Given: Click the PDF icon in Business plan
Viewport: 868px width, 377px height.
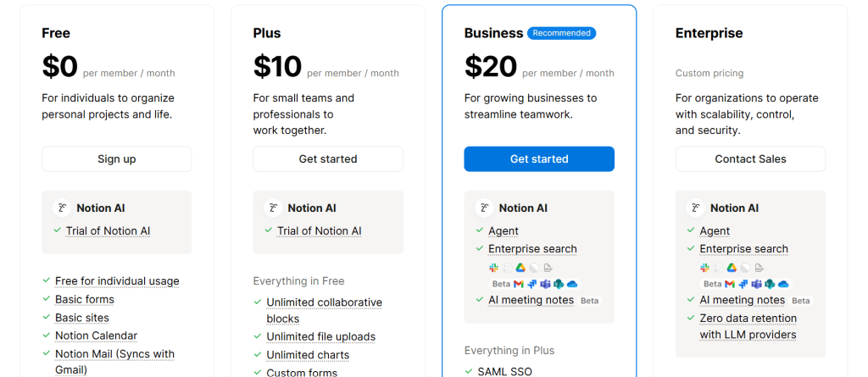Looking at the screenshot, I should coord(548,268).
